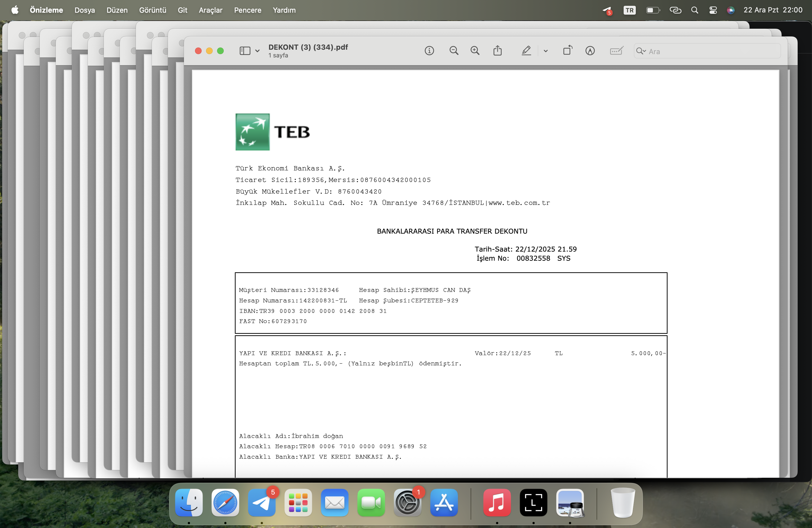Activate the Highlight pen tool
Viewport: 812px width, 528px height.
526,51
